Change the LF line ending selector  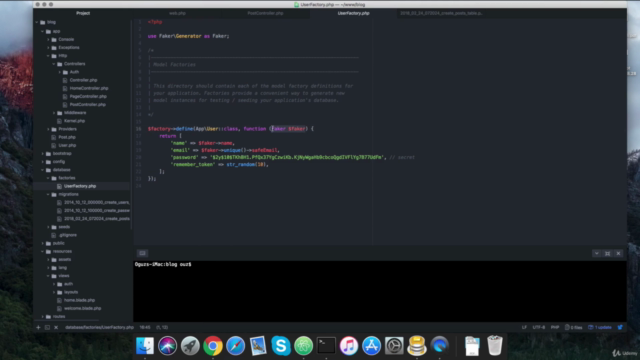coord(524,327)
